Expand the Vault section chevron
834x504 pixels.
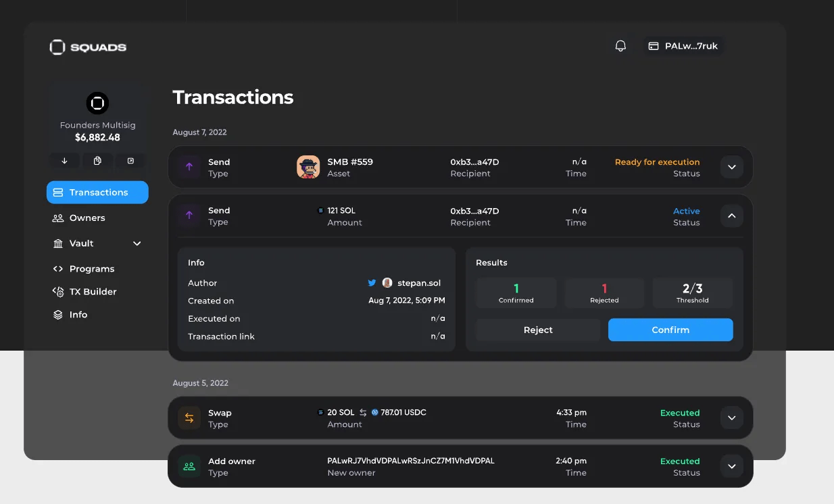[x=137, y=243]
